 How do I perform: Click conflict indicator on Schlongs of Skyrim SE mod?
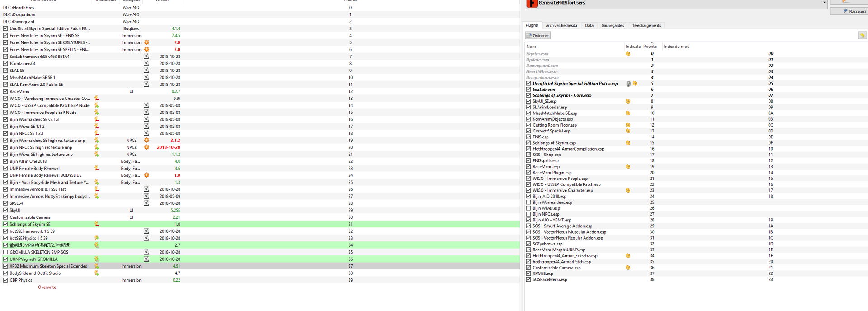point(97,224)
